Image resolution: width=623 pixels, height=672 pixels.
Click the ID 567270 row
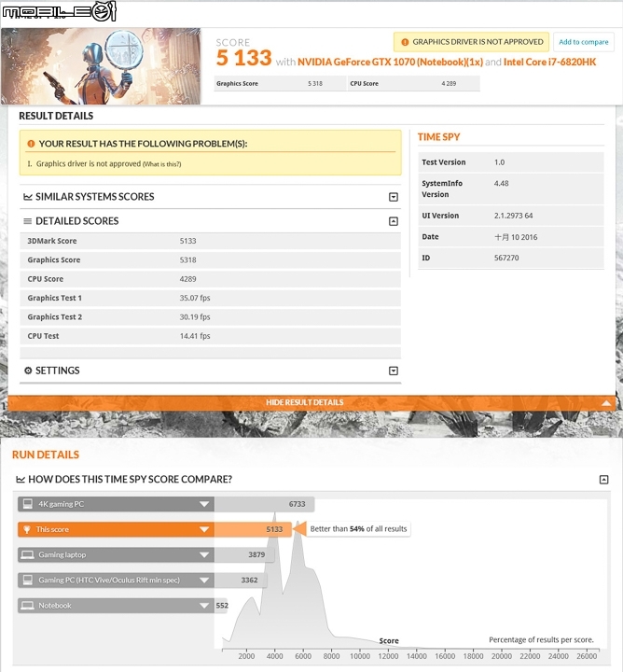(511, 258)
